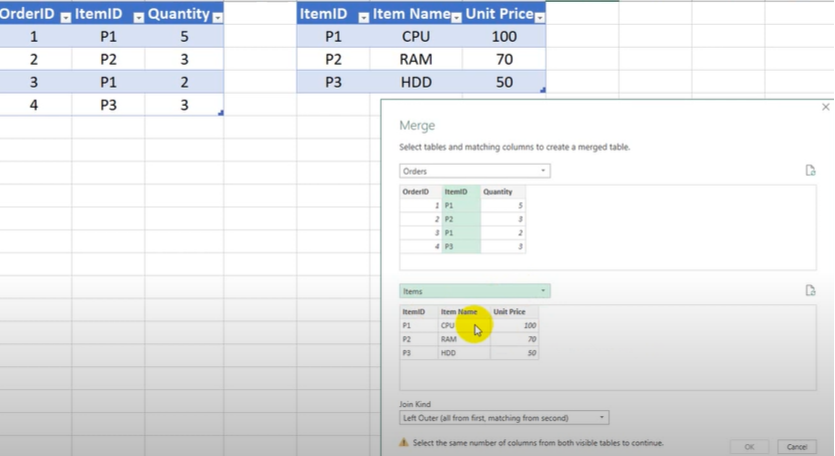
Task: Select Unit Price column in Items preview
Action: [510, 312]
